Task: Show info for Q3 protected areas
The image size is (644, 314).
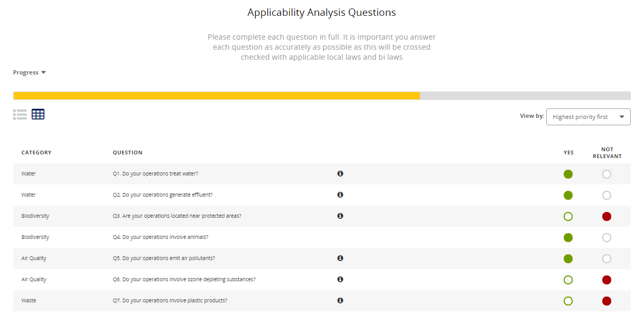Action: 340,216
